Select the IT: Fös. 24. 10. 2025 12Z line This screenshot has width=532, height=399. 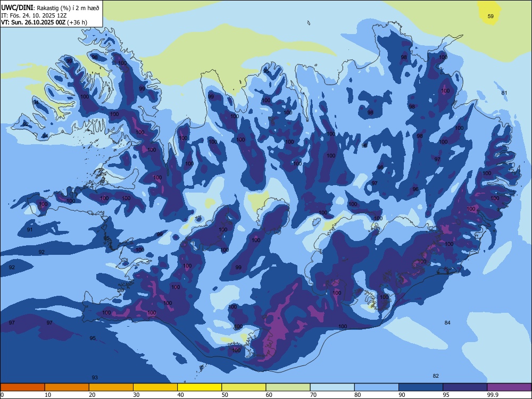34,15
